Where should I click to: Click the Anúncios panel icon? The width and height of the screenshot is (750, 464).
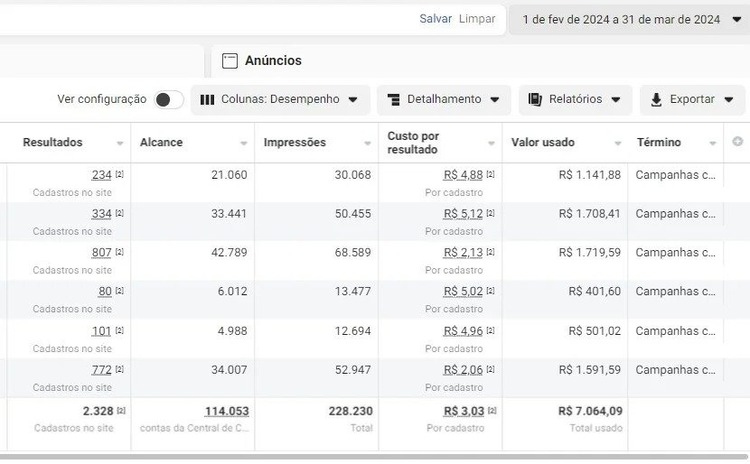230,60
